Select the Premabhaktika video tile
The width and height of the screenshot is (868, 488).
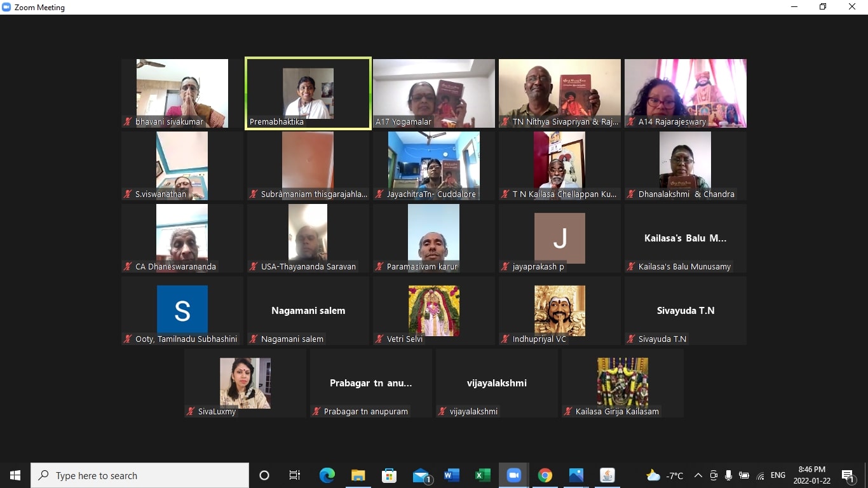(308, 93)
